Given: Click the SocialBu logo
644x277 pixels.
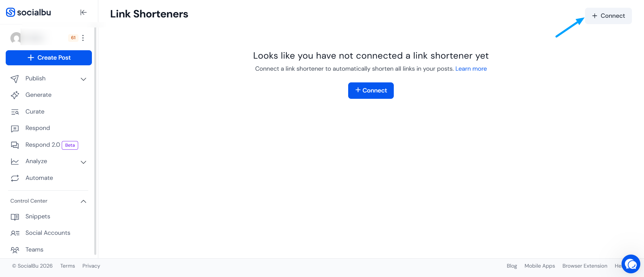Looking at the screenshot, I should 29,12.
